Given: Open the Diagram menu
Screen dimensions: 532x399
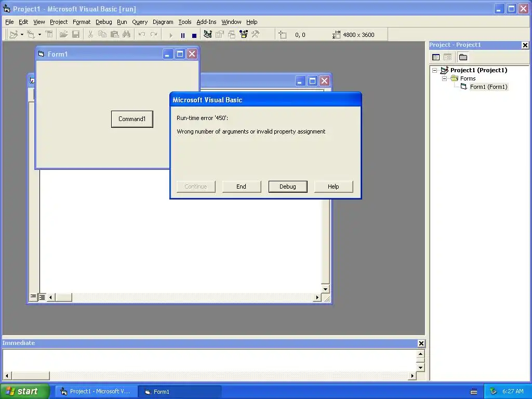Looking at the screenshot, I should tap(163, 22).
